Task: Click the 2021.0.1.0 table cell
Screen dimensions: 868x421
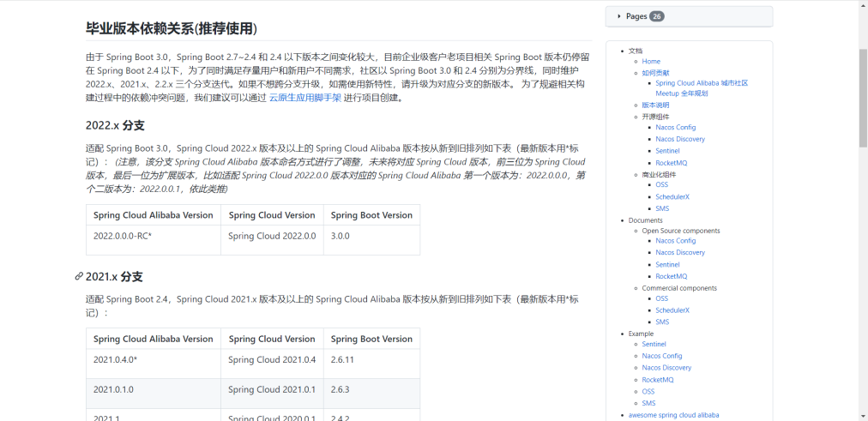Action: pos(154,394)
